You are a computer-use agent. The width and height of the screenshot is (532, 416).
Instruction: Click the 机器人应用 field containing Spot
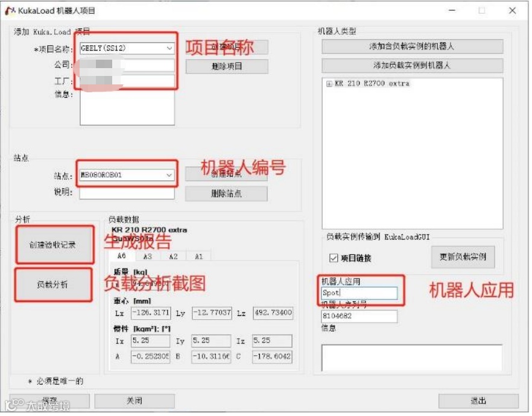(359, 293)
